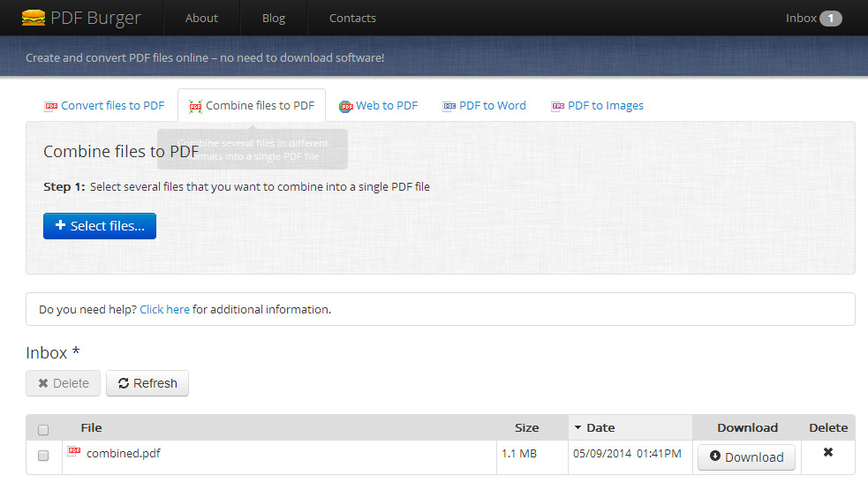
Task: Sort inbox by File column
Action: point(91,427)
